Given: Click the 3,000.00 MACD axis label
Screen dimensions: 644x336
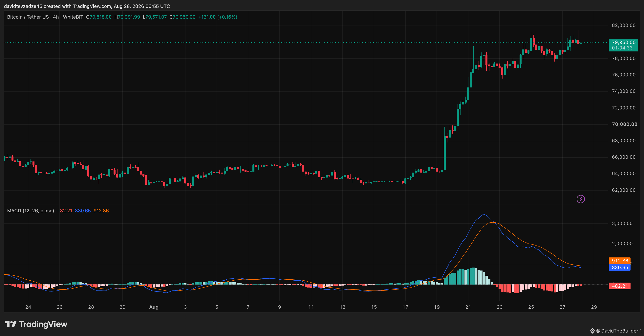Looking at the screenshot, I should pyautogui.click(x=622, y=223).
